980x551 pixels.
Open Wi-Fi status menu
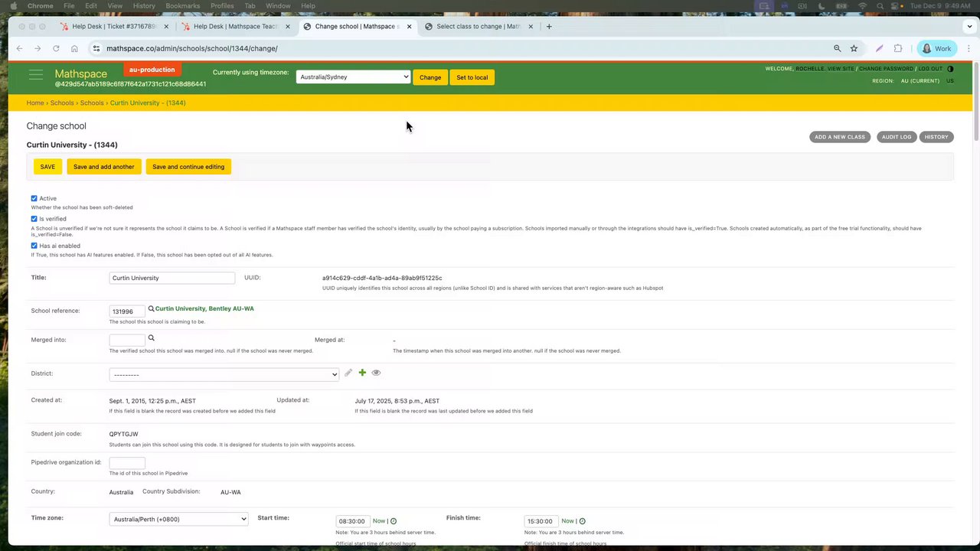point(863,5)
